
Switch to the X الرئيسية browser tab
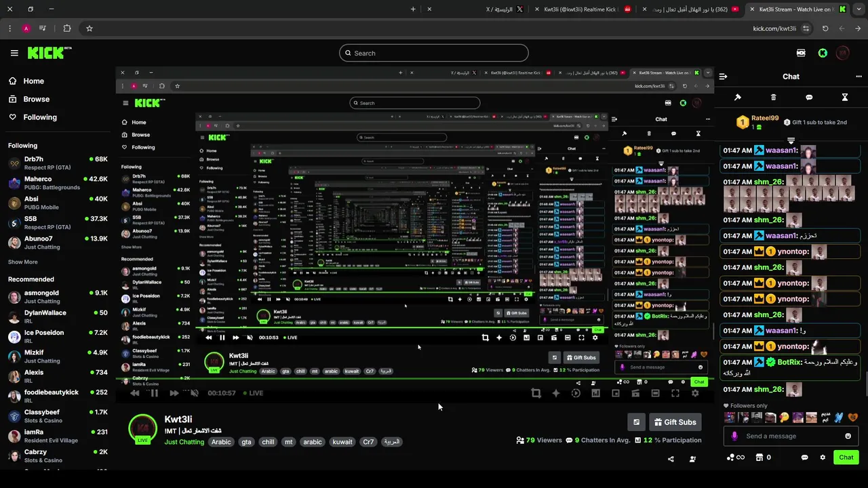pos(505,9)
